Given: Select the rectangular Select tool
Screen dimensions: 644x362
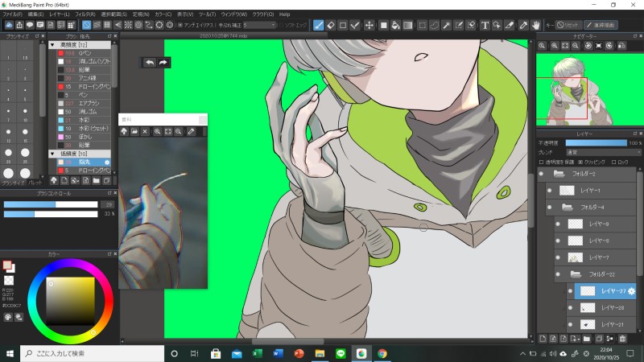Looking at the screenshot, I should (x=422, y=25).
